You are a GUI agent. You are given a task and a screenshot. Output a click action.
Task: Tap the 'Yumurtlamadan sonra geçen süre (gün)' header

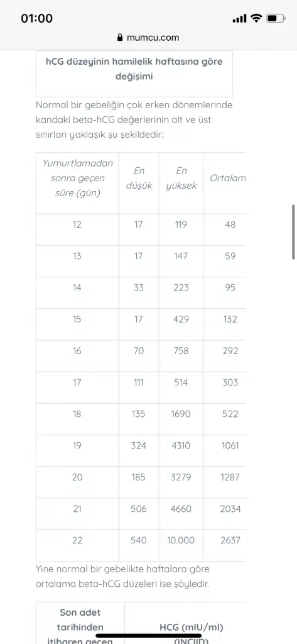pos(77,178)
